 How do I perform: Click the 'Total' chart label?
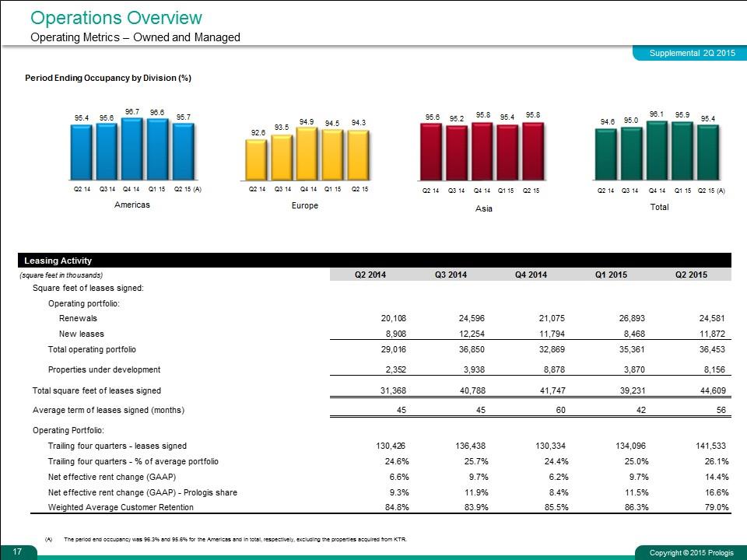660,207
